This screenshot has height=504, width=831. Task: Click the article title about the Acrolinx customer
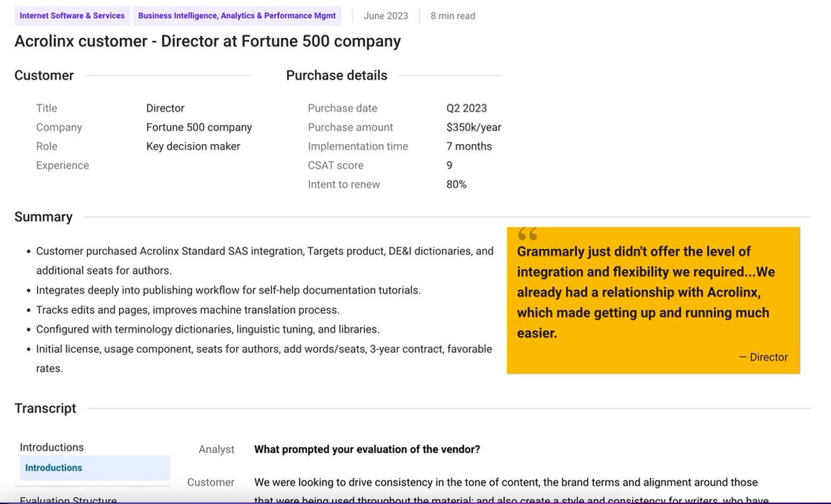(x=207, y=41)
